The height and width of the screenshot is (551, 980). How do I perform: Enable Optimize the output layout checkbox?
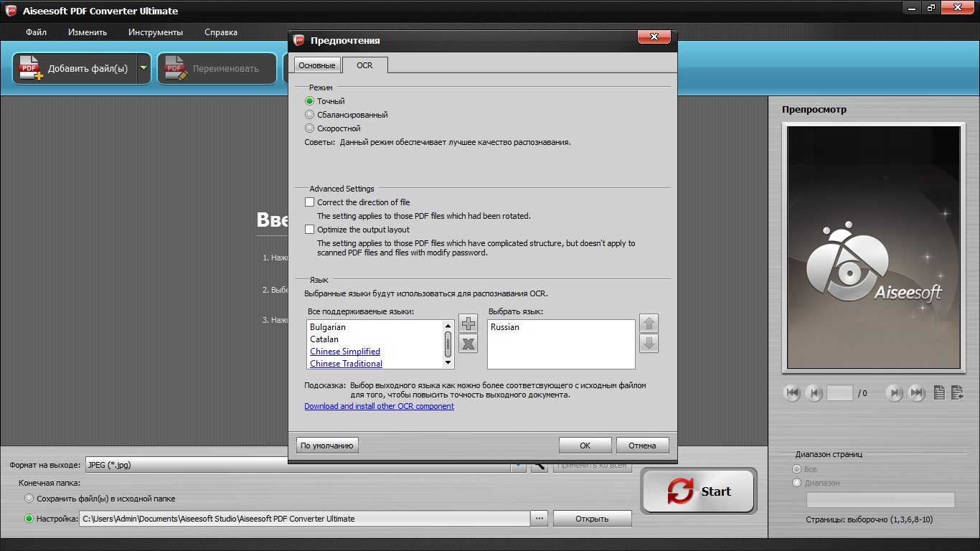310,230
